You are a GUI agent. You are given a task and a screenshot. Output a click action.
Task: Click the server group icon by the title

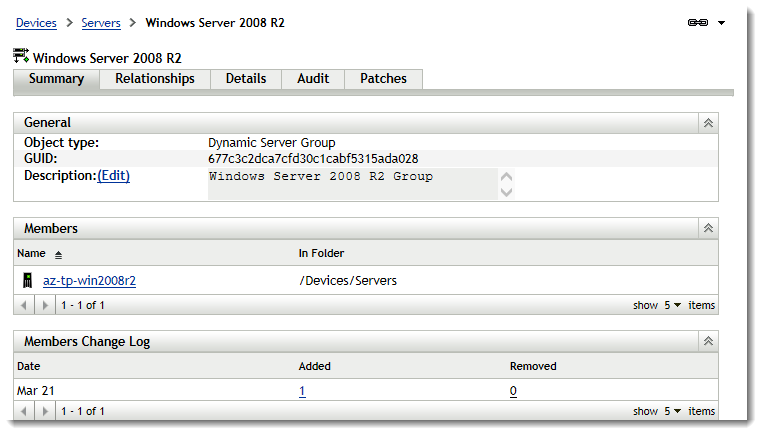(x=21, y=57)
